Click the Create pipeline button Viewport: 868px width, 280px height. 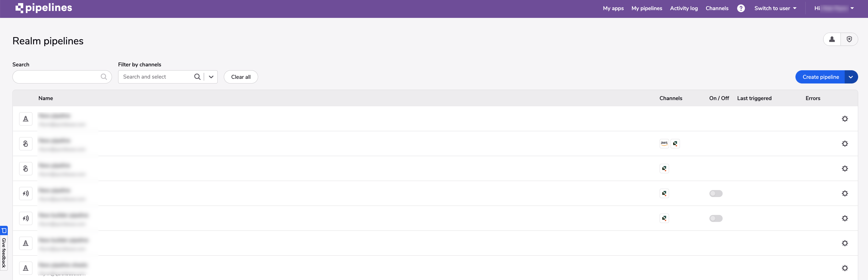[x=820, y=77]
